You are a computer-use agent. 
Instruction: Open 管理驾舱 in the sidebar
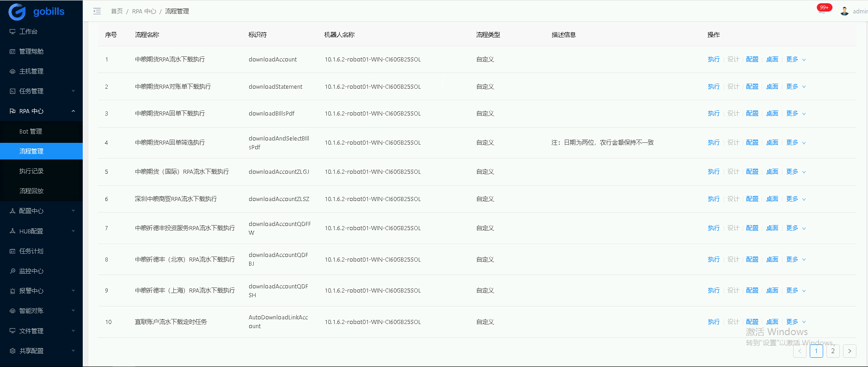pyautogui.click(x=31, y=51)
